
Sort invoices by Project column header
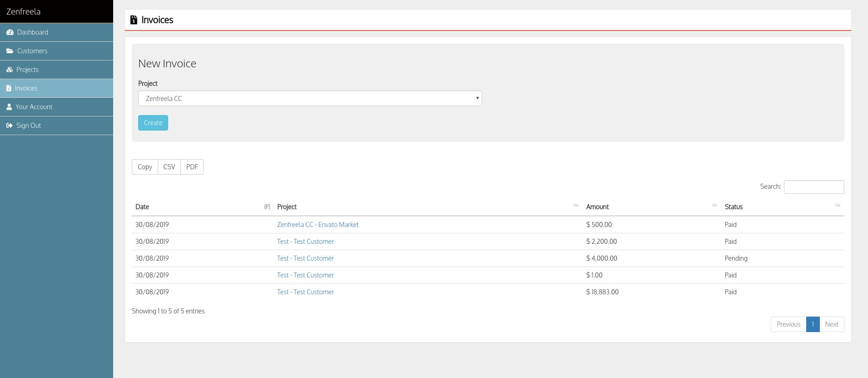287,207
